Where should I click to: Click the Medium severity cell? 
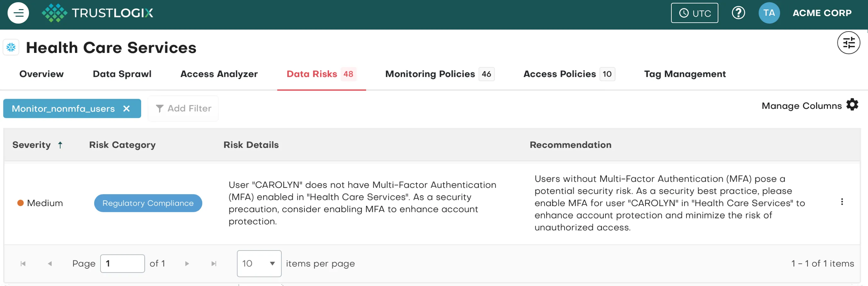40,203
